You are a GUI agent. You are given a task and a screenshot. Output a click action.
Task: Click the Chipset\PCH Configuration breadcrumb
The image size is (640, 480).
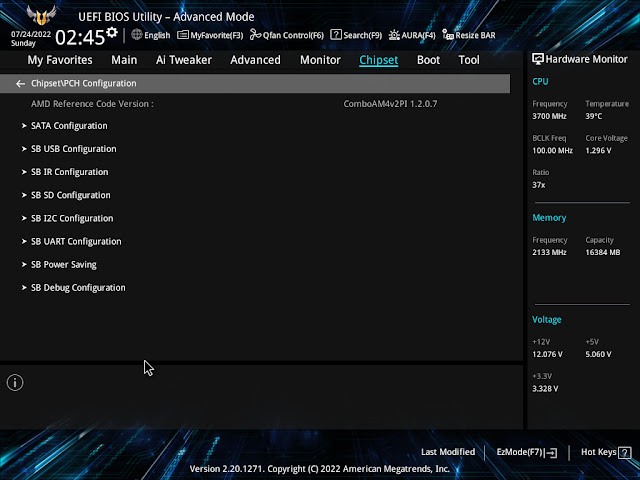[84, 83]
